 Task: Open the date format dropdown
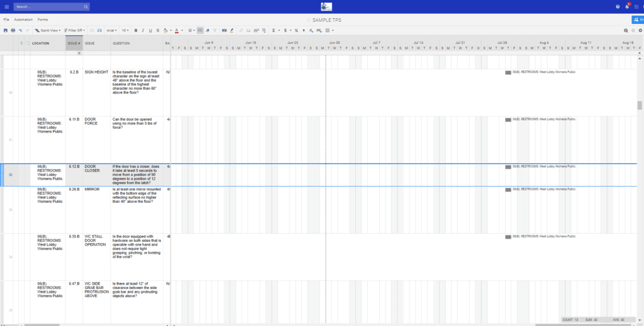tap(330, 30)
